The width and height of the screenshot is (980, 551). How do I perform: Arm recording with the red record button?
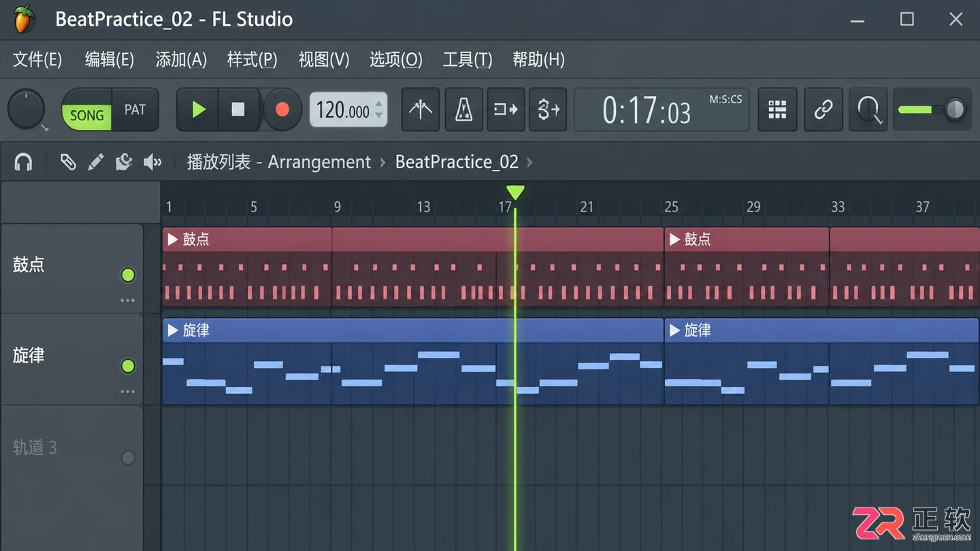click(282, 110)
